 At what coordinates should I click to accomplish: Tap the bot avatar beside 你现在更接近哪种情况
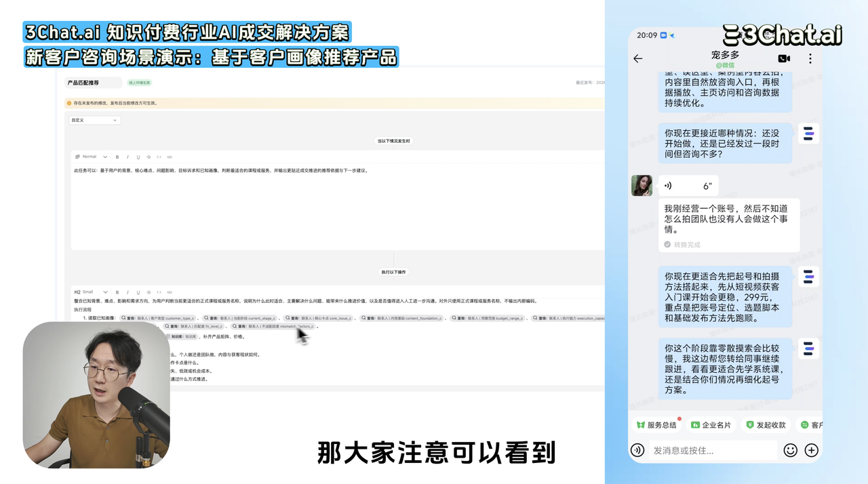point(808,134)
